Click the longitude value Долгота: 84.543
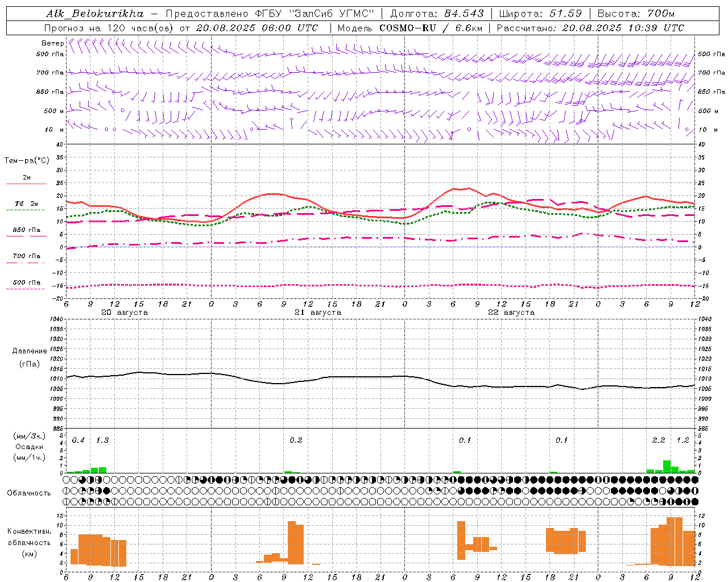Screen dimensions: 728x582 point(437,14)
